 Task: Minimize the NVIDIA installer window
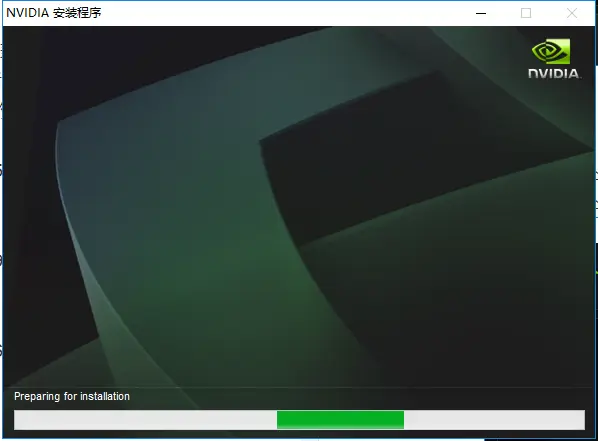point(481,13)
